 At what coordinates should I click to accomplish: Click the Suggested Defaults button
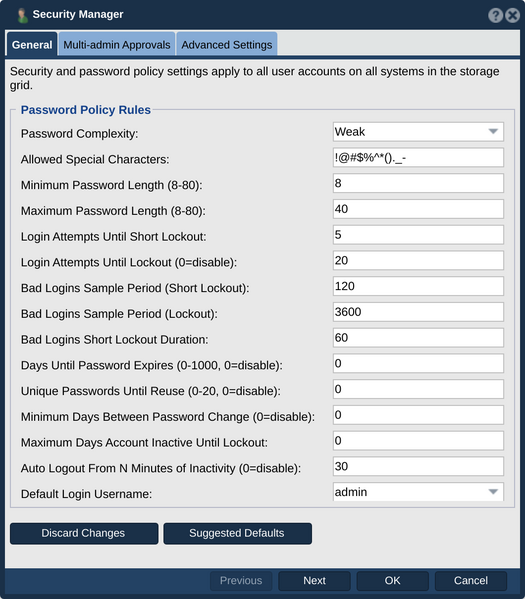click(x=238, y=533)
